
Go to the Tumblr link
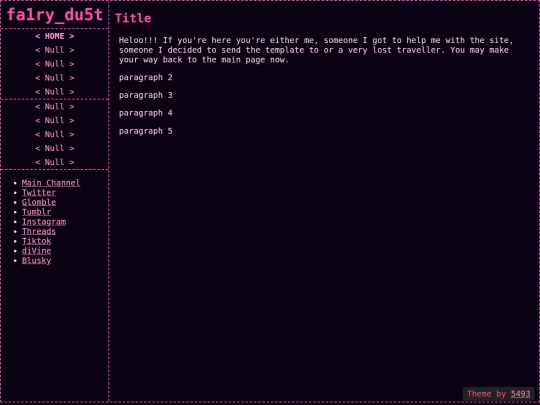click(36, 212)
